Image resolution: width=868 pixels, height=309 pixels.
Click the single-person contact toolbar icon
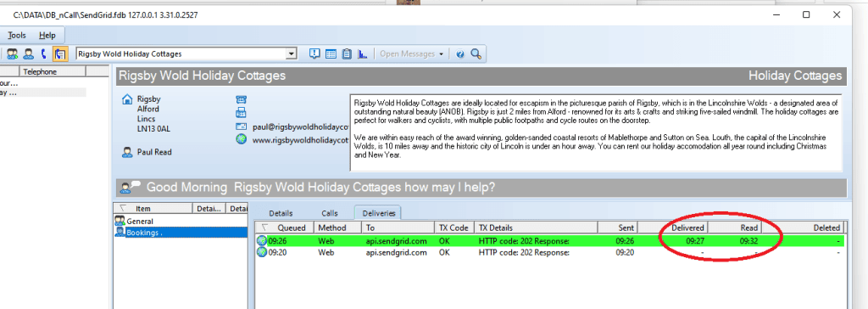[28, 53]
